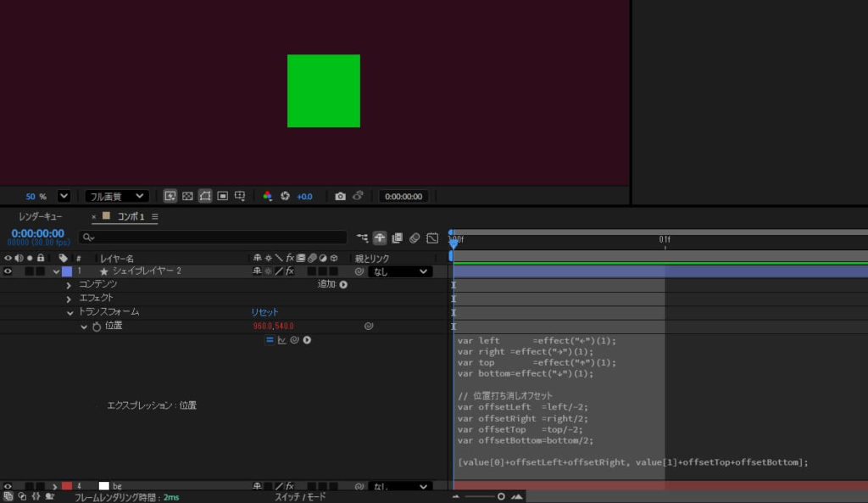
Task: Open parent link なし dropdown for shape layer
Action: tap(400, 271)
